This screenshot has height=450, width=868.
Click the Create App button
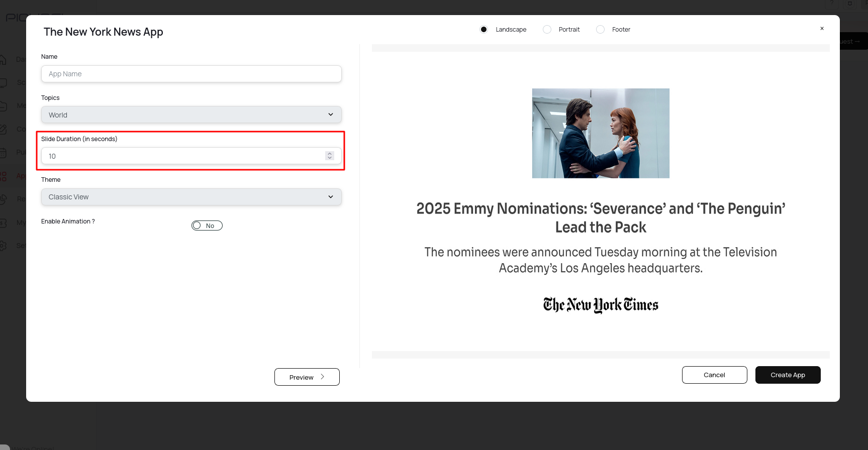pyautogui.click(x=788, y=375)
